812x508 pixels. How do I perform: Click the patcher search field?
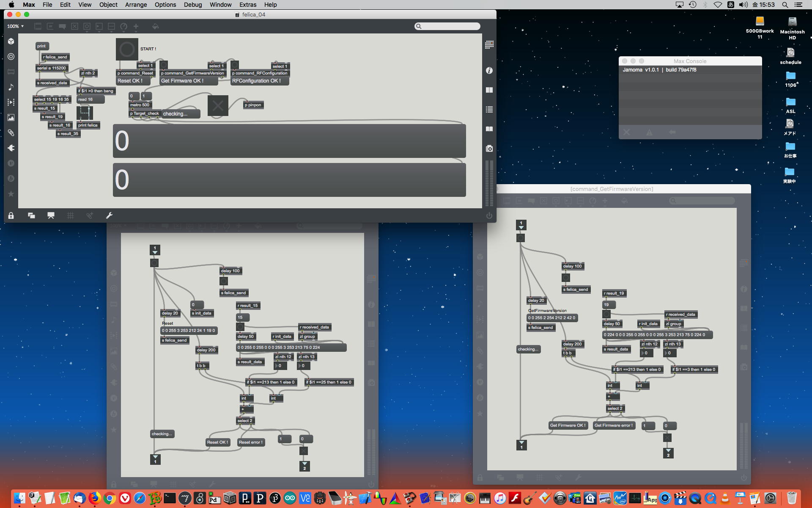[x=447, y=26]
